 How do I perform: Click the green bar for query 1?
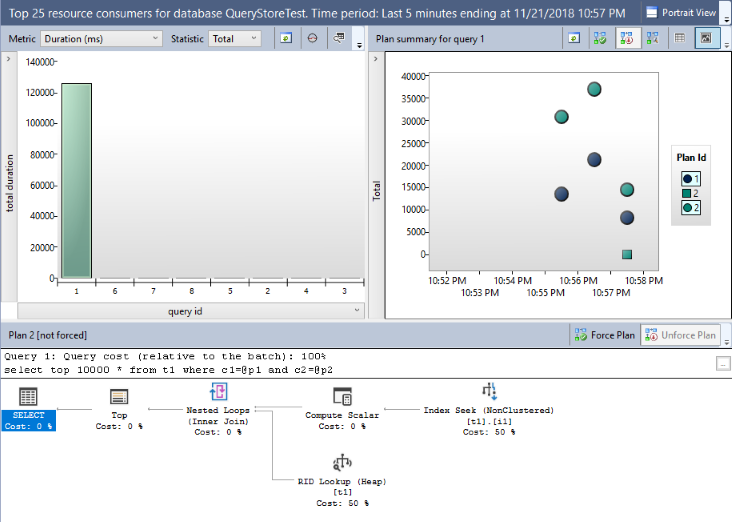[x=76, y=180]
